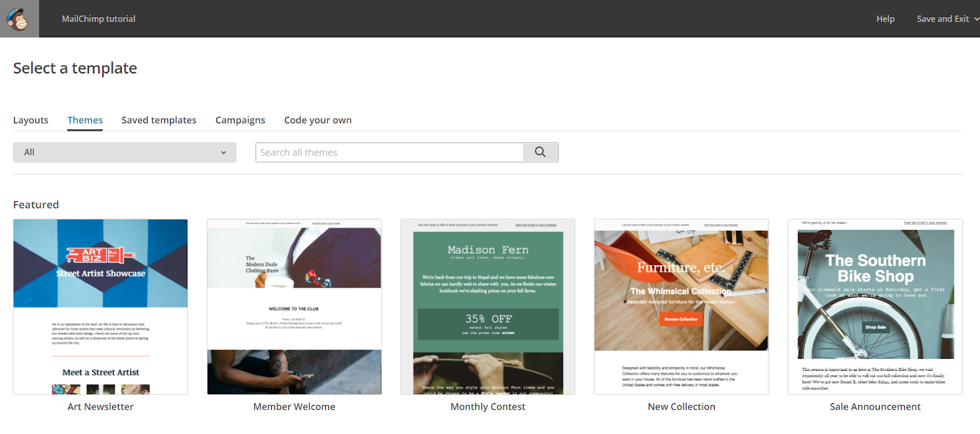Click the MailChimp tutorial campaign title
Viewport: 980px width, 434px height.
point(99,19)
